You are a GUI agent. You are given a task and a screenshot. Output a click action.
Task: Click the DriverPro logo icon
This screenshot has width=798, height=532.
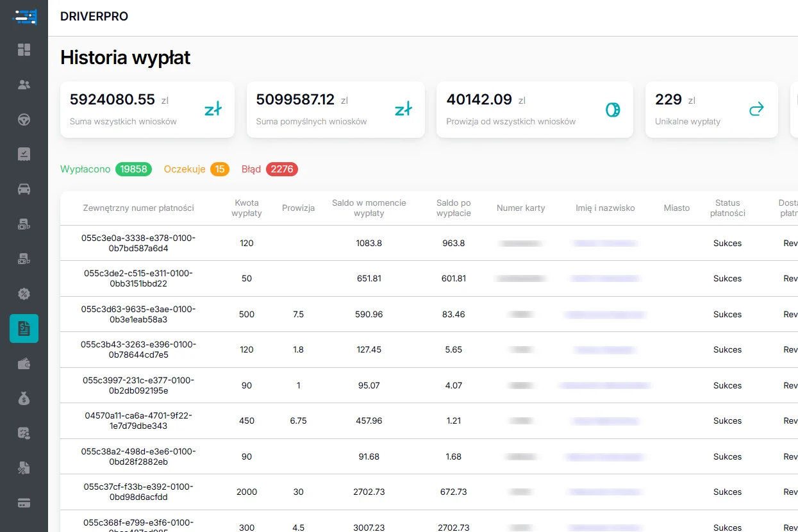(x=24, y=16)
